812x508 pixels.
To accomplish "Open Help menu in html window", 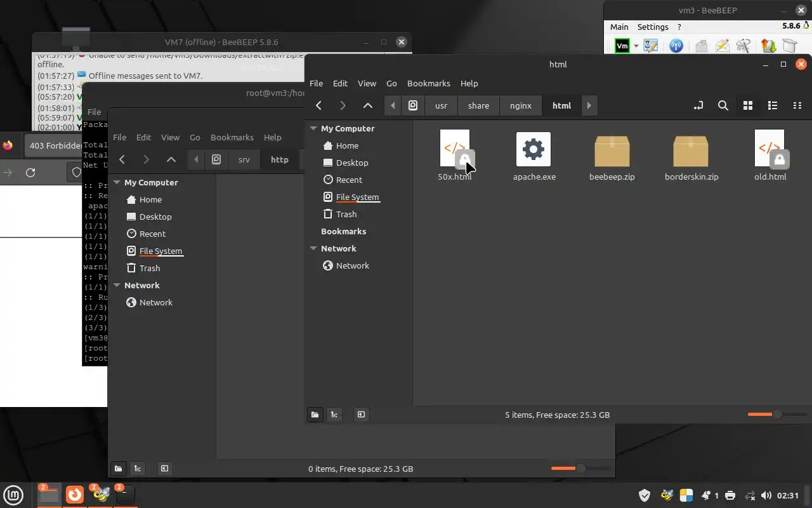I will (x=469, y=83).
